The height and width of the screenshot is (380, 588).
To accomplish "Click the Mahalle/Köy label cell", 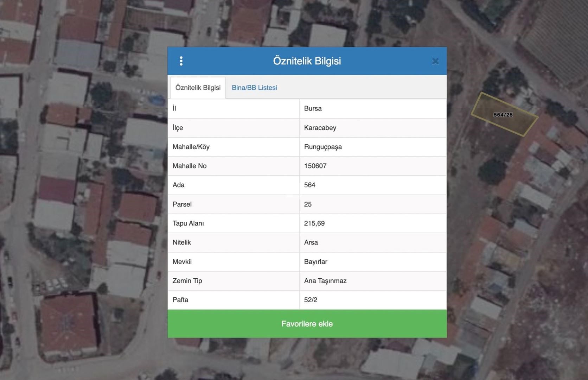I will (191, 147).
